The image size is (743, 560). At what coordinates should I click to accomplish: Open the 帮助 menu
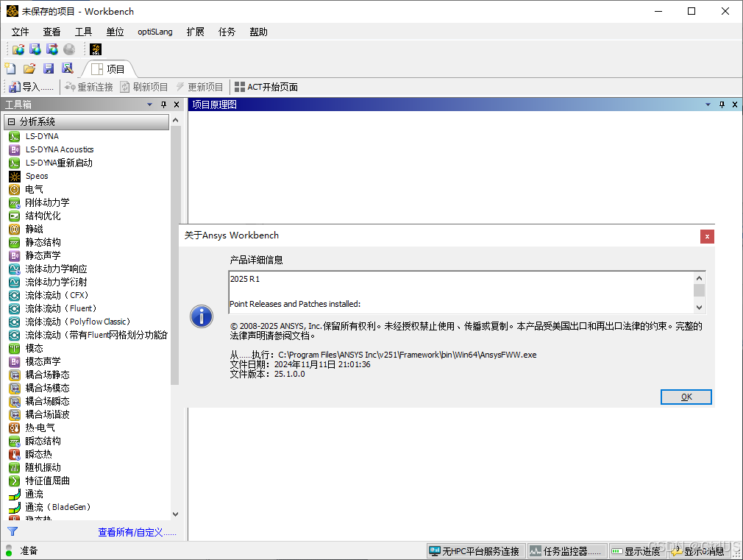tap(259, 32)
